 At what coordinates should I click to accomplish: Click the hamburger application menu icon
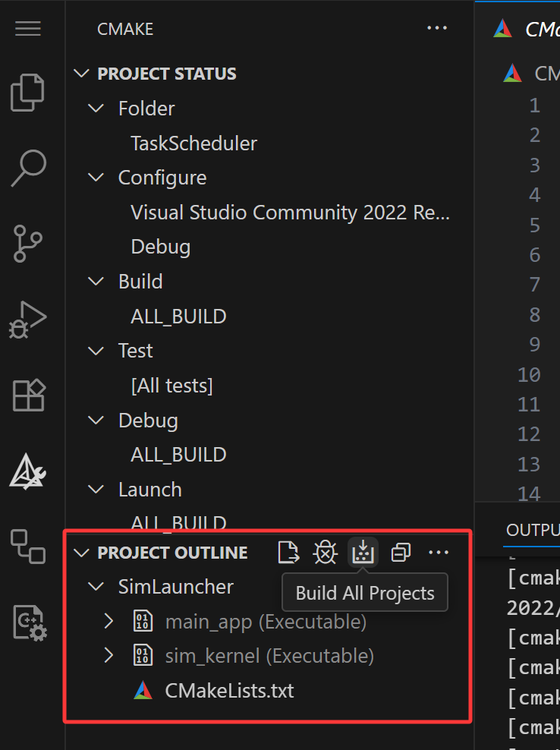(28, 29)
